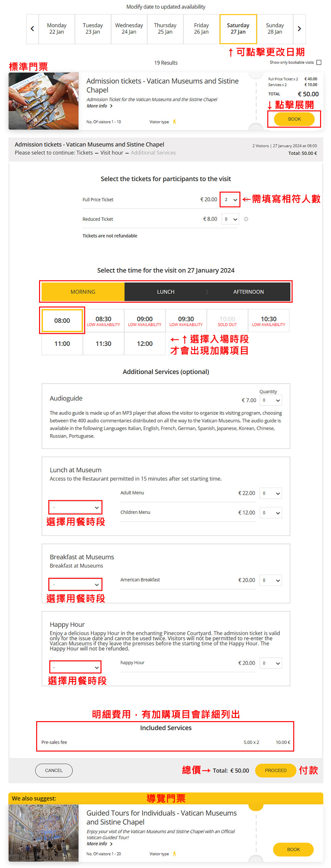Viewport: 331px width, 868px height.
Task: Toggle Show only bookable visits checkbox
Action: [x=319, y=62]
